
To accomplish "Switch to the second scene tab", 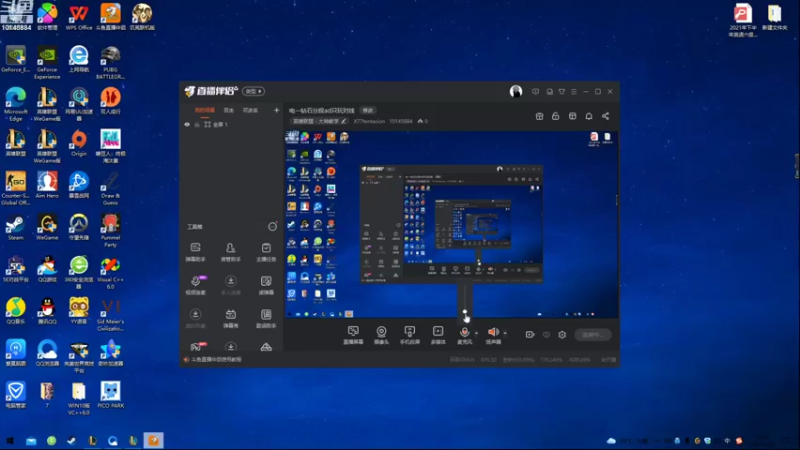I will (x=229, y=110).
